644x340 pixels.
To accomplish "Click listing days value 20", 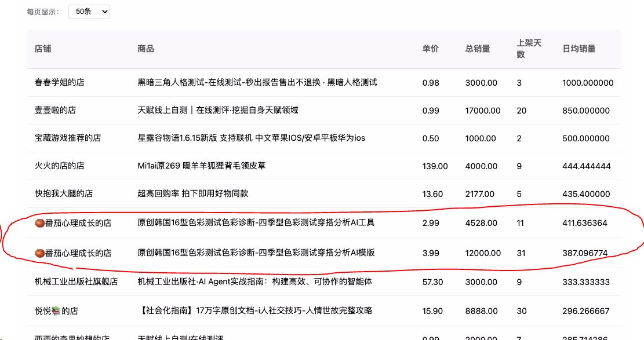I will (x=521, y=111).
